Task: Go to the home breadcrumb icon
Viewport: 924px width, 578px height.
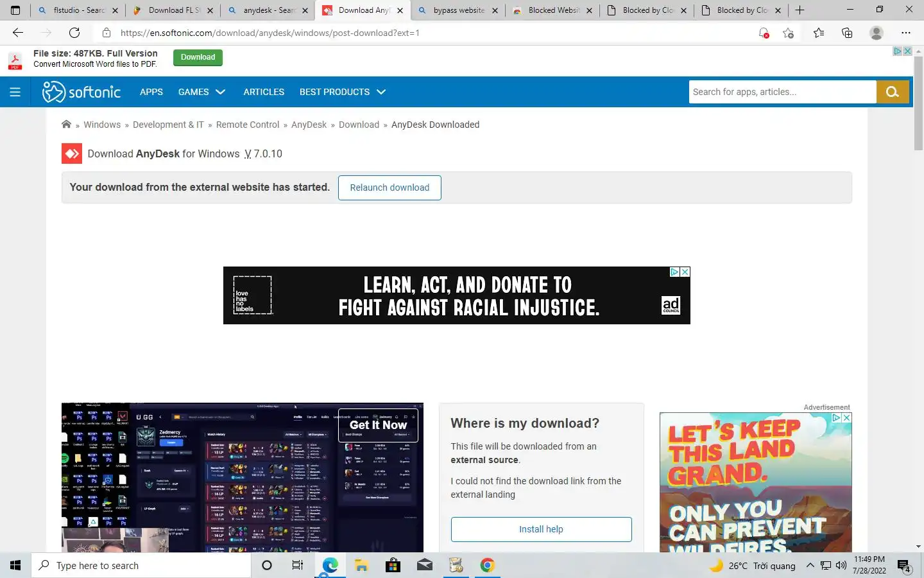Action: (x=66, y=125)
